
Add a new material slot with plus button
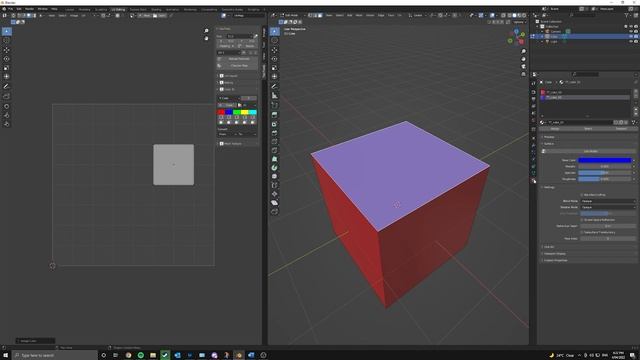pyautogui.click(x=636, y=92)
